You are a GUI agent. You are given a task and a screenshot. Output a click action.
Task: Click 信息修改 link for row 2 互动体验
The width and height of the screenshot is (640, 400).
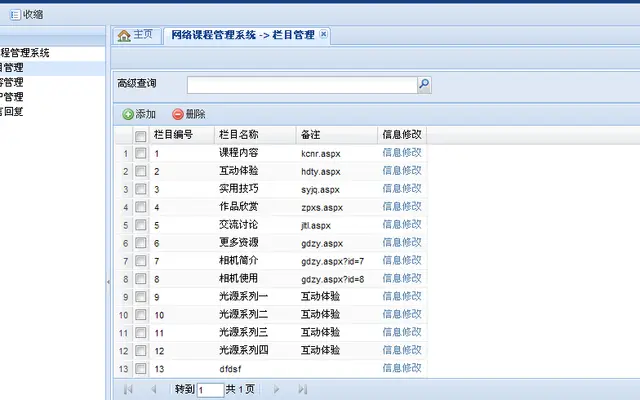coord(402,171)
